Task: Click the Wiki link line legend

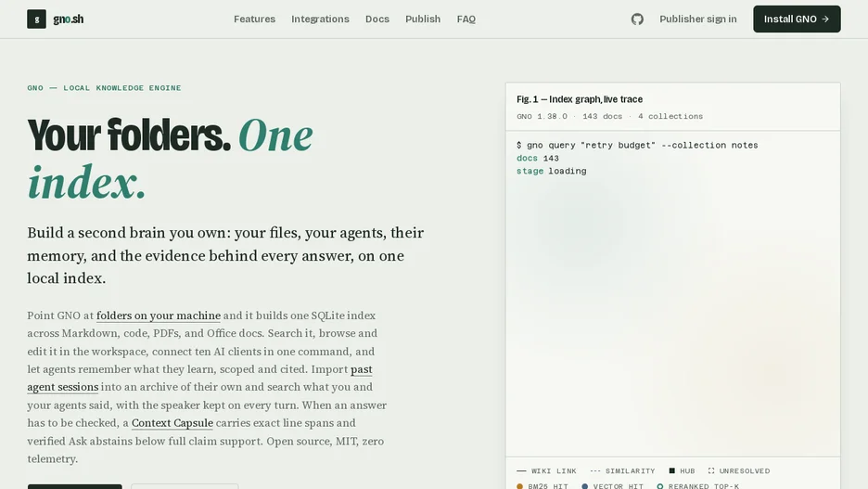Action: click(x=521, y=470)
